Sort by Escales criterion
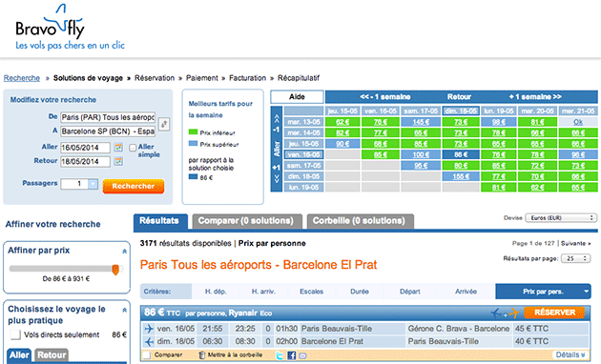 click(x=311, y=292)
